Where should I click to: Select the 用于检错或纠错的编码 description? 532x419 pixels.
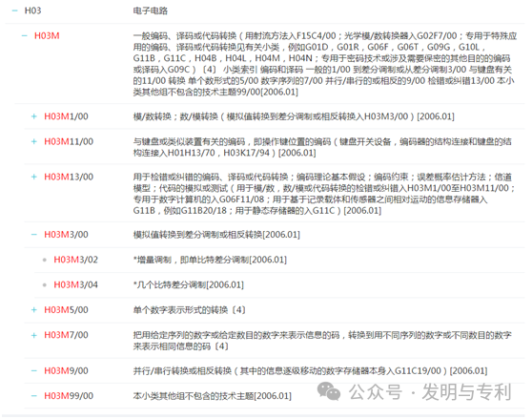point(324,194)
